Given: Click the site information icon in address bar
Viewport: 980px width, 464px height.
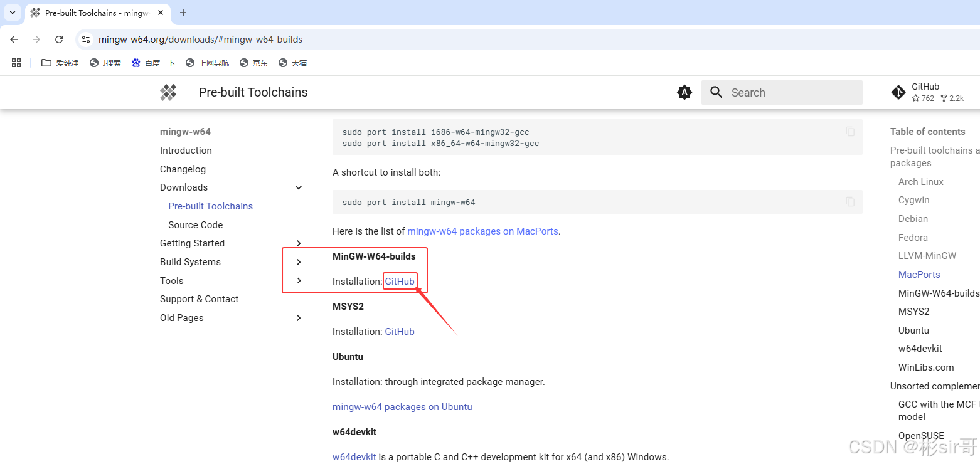Looking at the screenshot, I should click(x=87, y=40).
